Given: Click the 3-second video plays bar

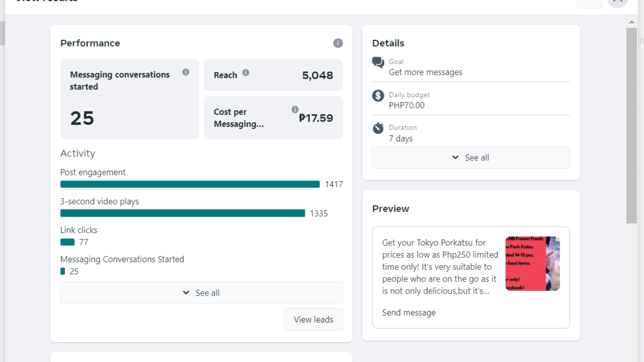Looking at the screenshot, I should click(x=182, y=214).
